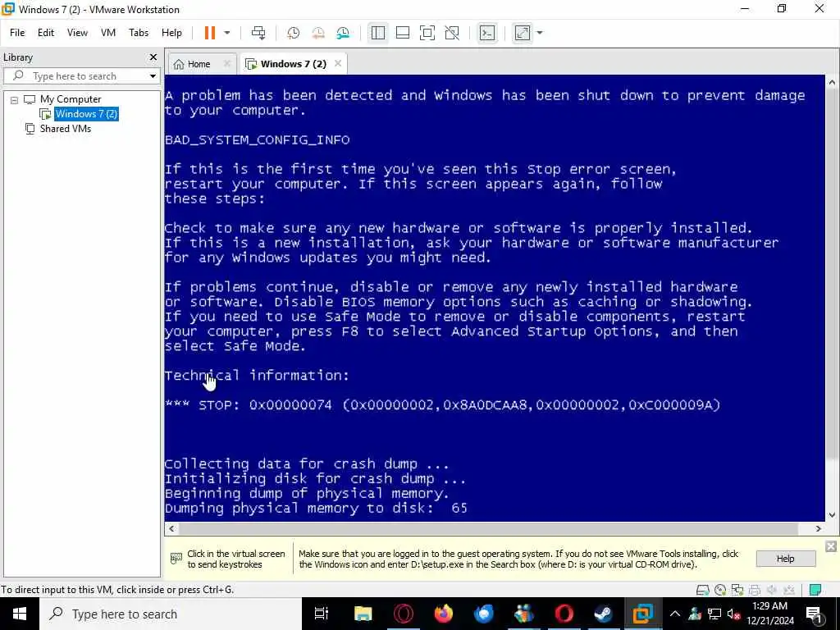
Task: Open the snapshot manager icon
Action: click(343, 33)
